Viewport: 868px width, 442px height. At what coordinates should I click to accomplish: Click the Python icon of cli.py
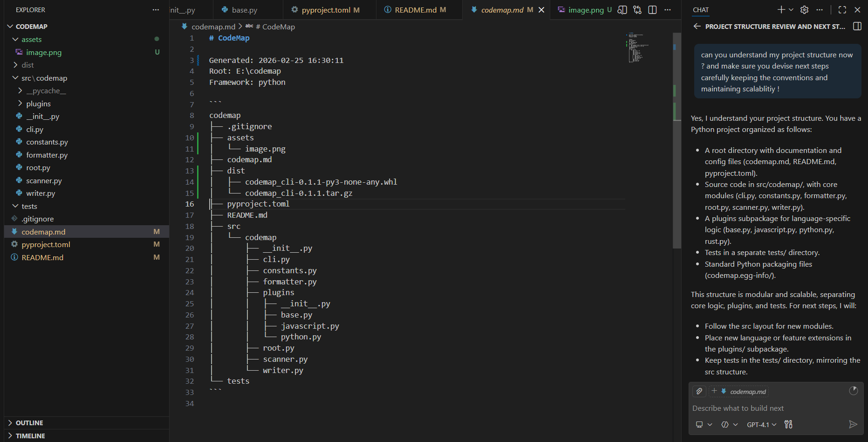19,129
